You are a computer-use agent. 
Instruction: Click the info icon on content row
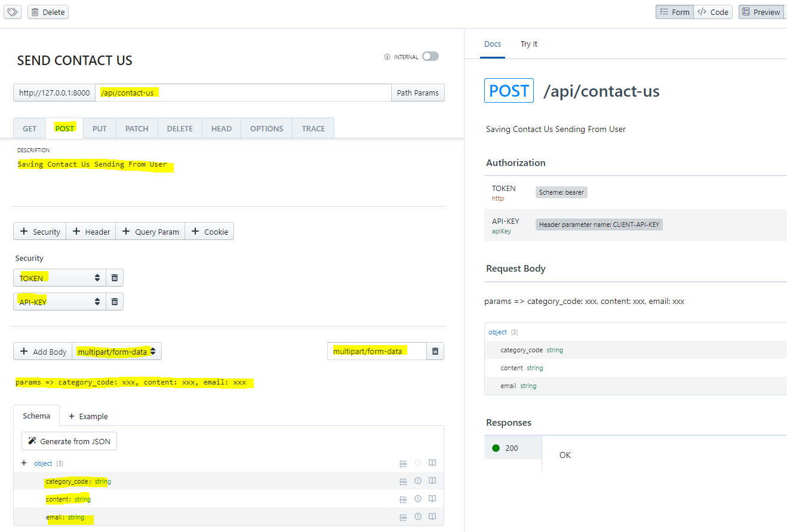click(418, 499)
